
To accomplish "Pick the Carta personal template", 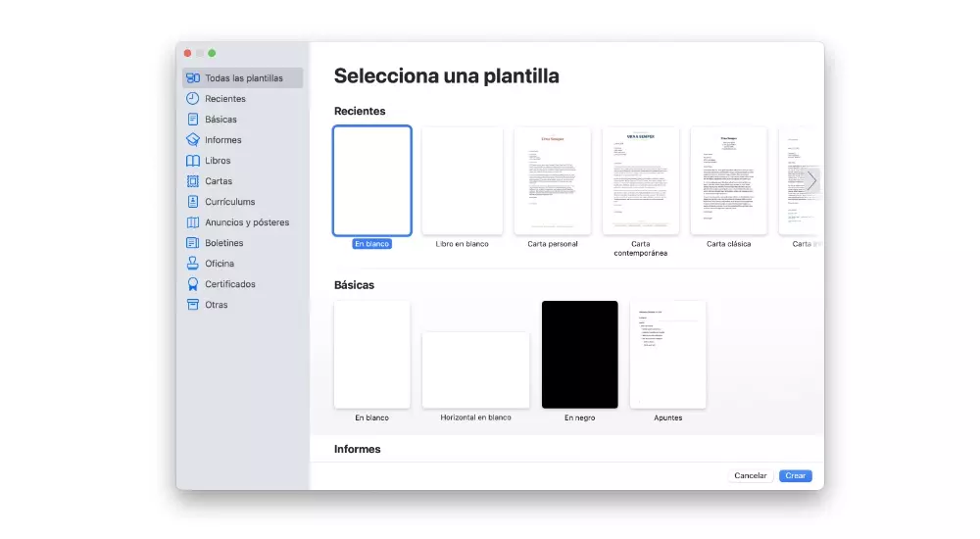I will pyautogui.click(x=552, y=181).
